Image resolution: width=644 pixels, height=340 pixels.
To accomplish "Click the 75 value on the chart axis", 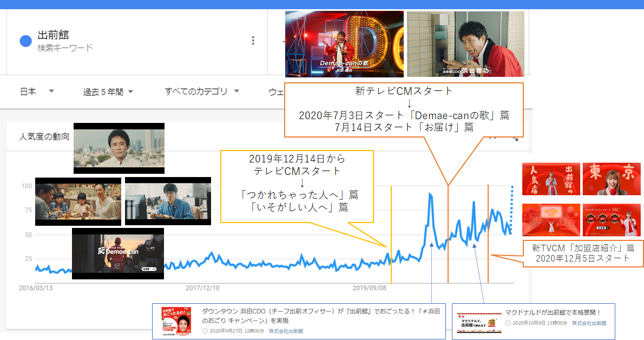I will click(28, 210).
